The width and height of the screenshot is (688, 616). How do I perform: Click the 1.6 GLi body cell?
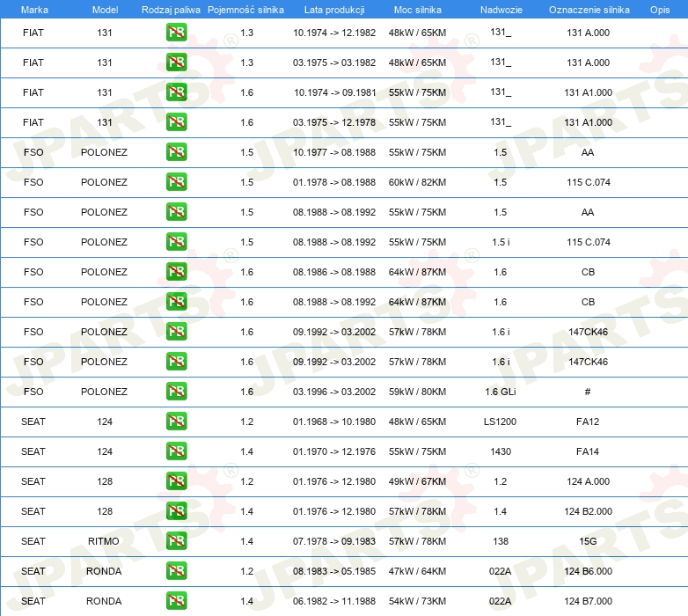[501, 392]
